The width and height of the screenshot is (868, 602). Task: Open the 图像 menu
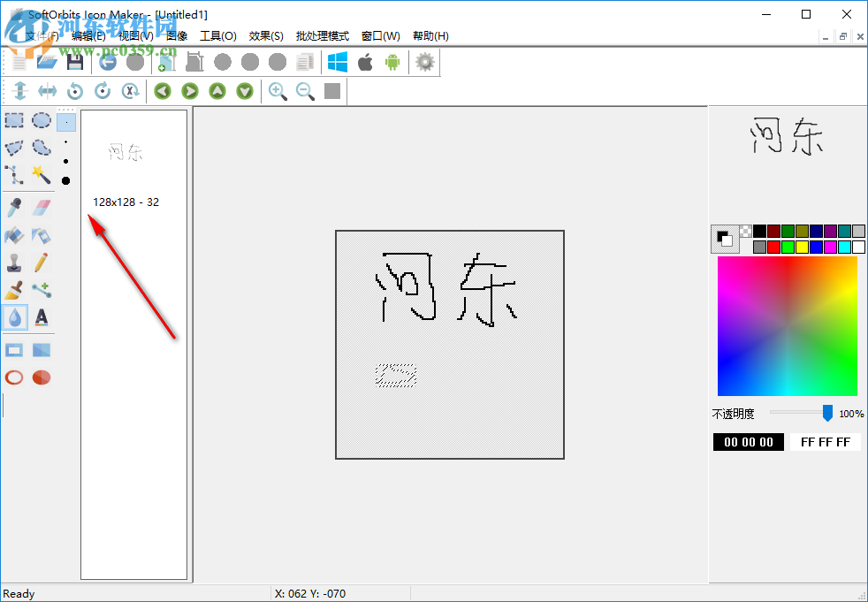point(176,36)
